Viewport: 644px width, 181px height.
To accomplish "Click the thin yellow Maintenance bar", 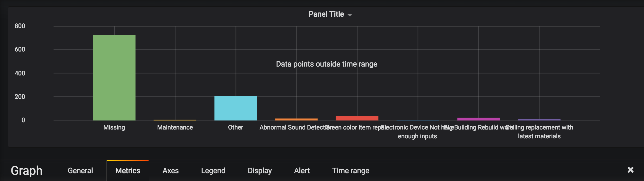I will (x=175, y=120).
